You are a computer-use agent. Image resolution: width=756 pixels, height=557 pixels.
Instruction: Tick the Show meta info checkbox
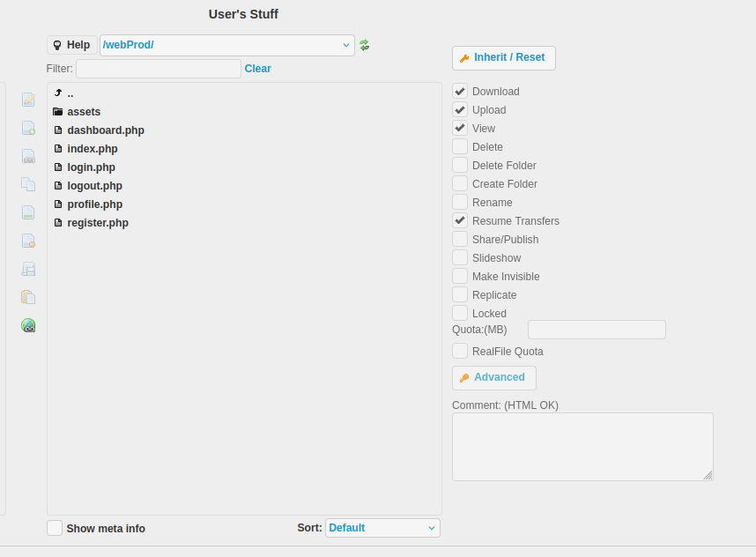[55, 528]
